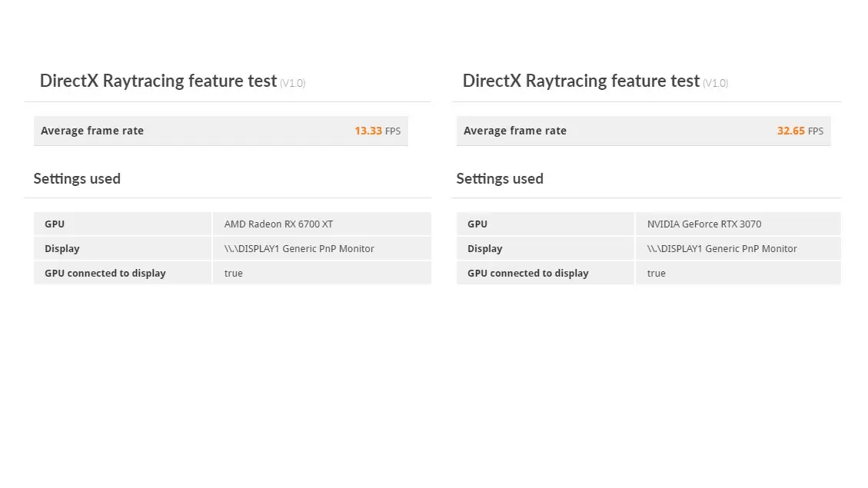868x488 pixels.
Task: Click the Display row label in the AMD settings table
Action: [x=62, y=249]
